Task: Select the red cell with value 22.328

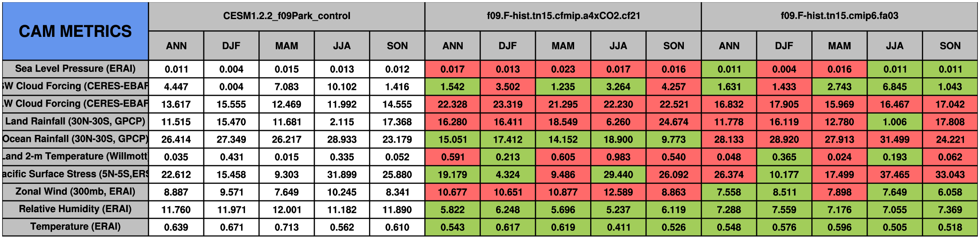Action: [x=452, y=105]
